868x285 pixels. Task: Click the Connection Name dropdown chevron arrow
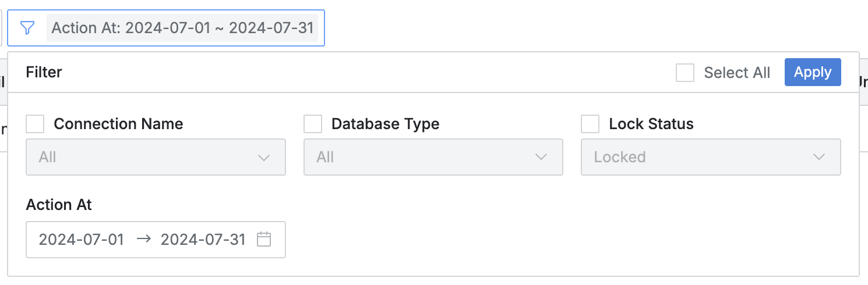(263, 158)
